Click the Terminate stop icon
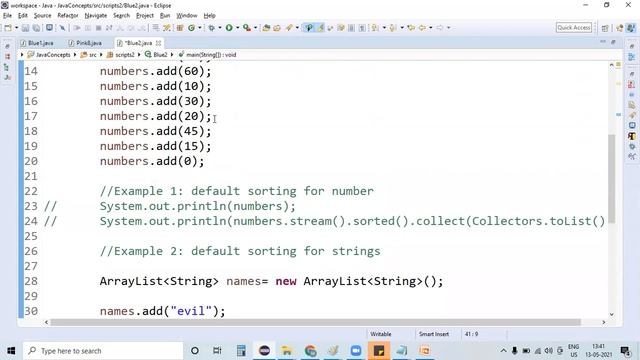 pyautogui.click(x=98, y=28)
